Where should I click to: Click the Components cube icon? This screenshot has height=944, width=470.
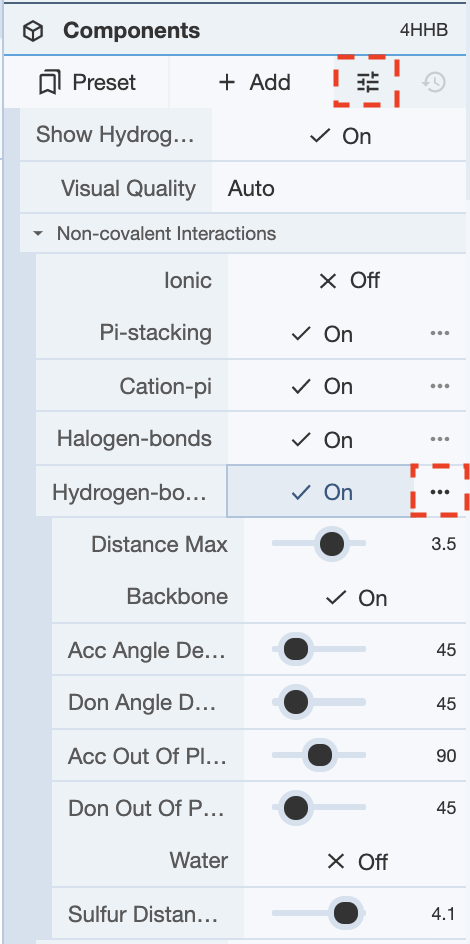click(33, 31)
